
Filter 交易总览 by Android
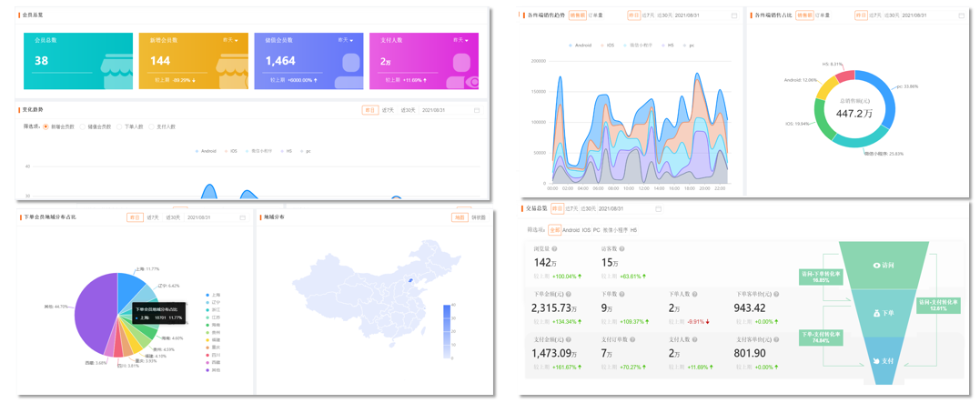pos(571,230)
